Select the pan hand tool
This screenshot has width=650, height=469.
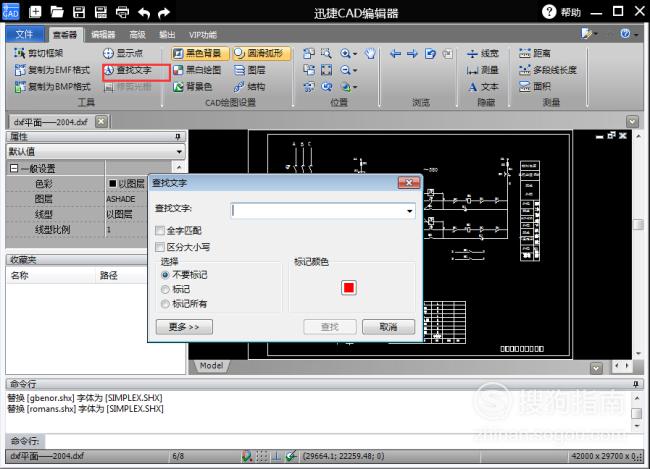(x=370, y=53)
